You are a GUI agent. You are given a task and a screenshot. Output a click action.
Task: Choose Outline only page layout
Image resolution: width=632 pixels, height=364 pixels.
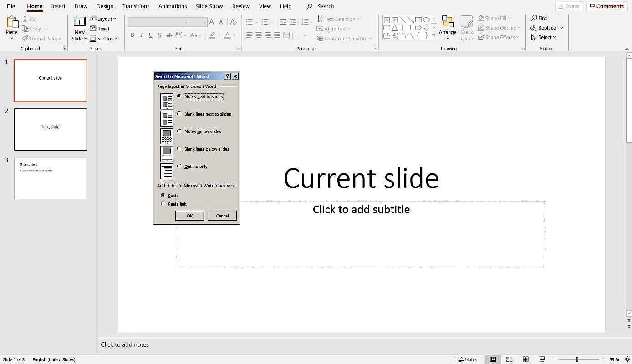click(179, 166)
